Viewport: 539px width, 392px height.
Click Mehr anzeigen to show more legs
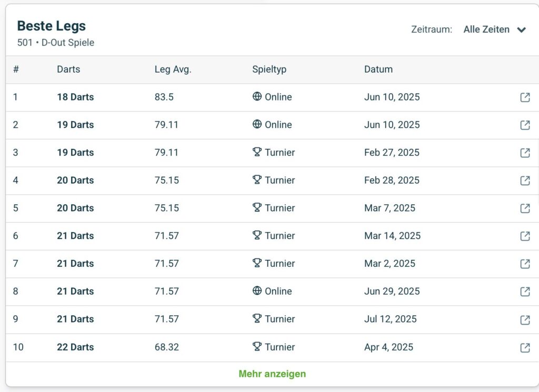click(x=272, y=374)
